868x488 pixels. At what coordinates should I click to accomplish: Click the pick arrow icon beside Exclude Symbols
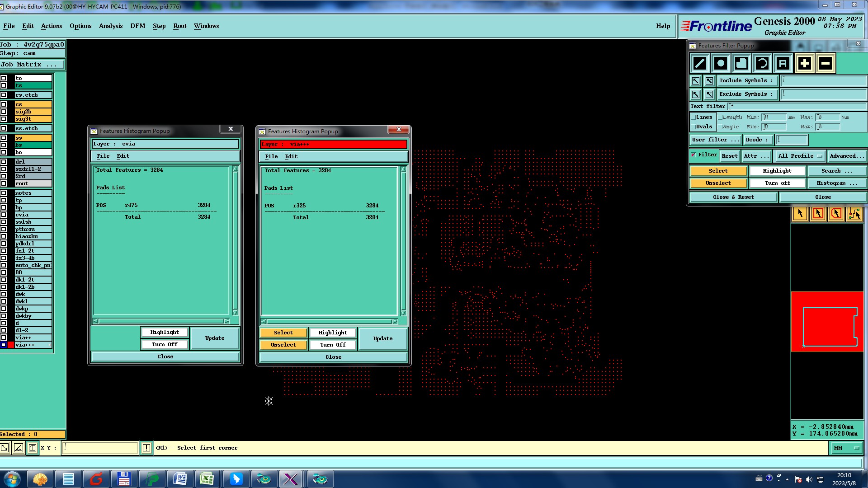(x=696, y=94)
